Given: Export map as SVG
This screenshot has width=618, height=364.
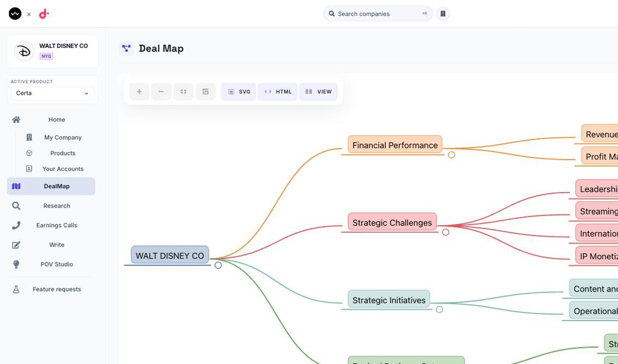Looking at the screenshot, I should [x=239, y=92].
